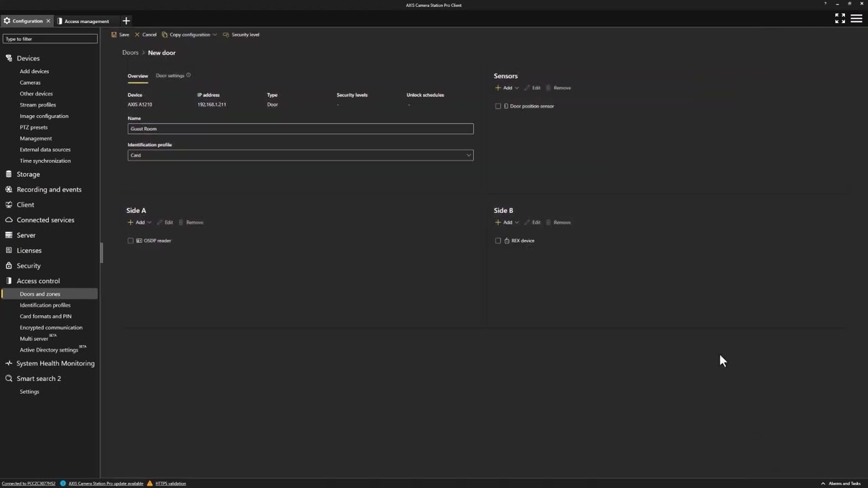Click Side A Remove button

(191, 222)
